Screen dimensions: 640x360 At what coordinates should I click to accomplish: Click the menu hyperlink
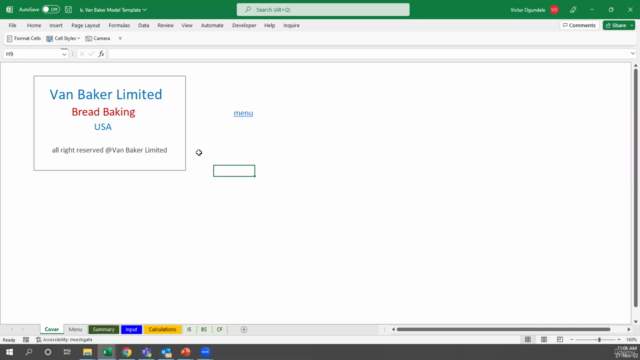[x=243, y=113]
